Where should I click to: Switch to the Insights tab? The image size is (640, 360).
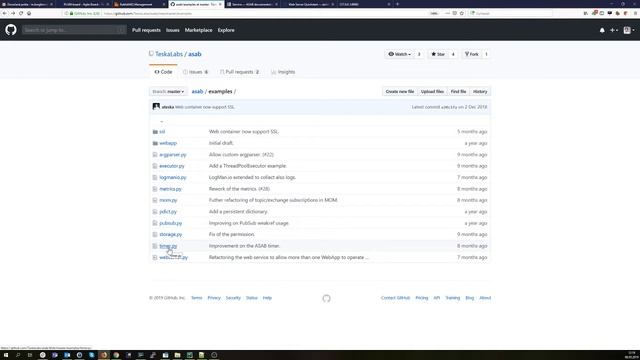(x=283, y=72)
